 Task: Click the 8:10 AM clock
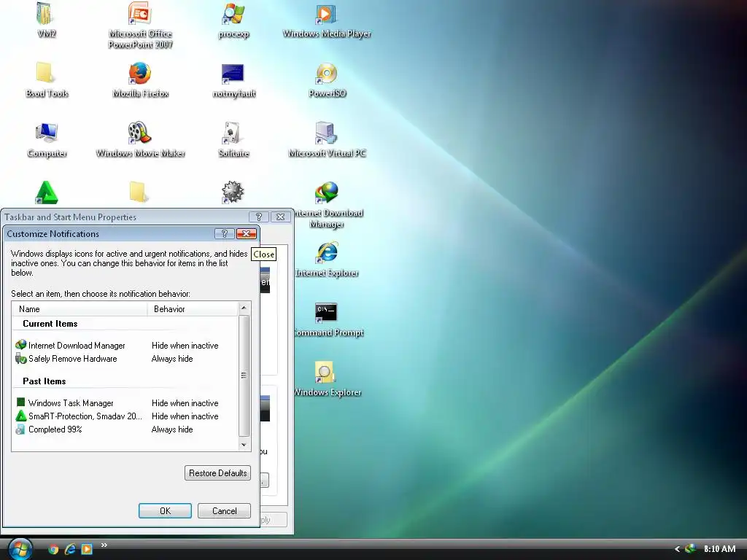pos(719,549)
